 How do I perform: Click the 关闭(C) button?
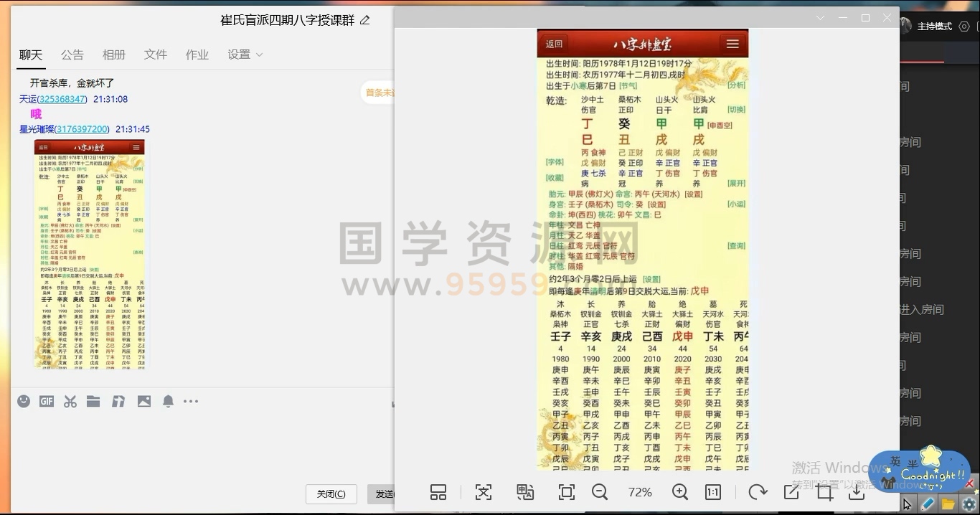[x=331, y=493]
